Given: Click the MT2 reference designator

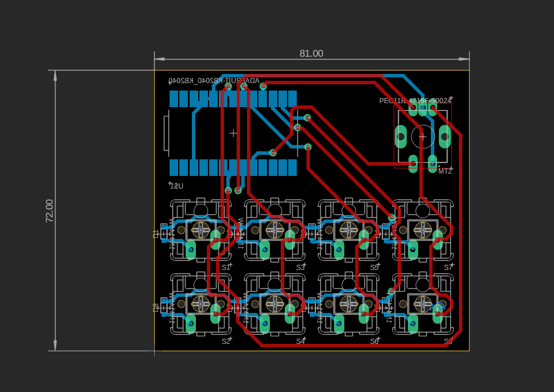Looking at the screenshot, I should coord(445,171).
